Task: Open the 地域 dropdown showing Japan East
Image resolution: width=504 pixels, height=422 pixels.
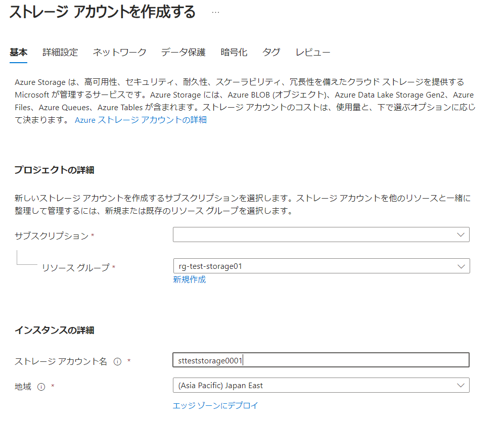Action: pos(321,385)
